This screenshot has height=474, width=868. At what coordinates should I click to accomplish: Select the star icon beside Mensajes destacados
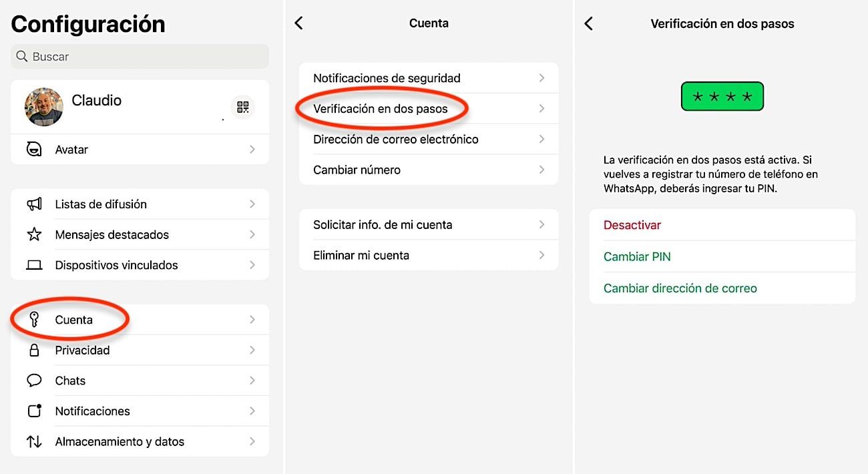34,234
